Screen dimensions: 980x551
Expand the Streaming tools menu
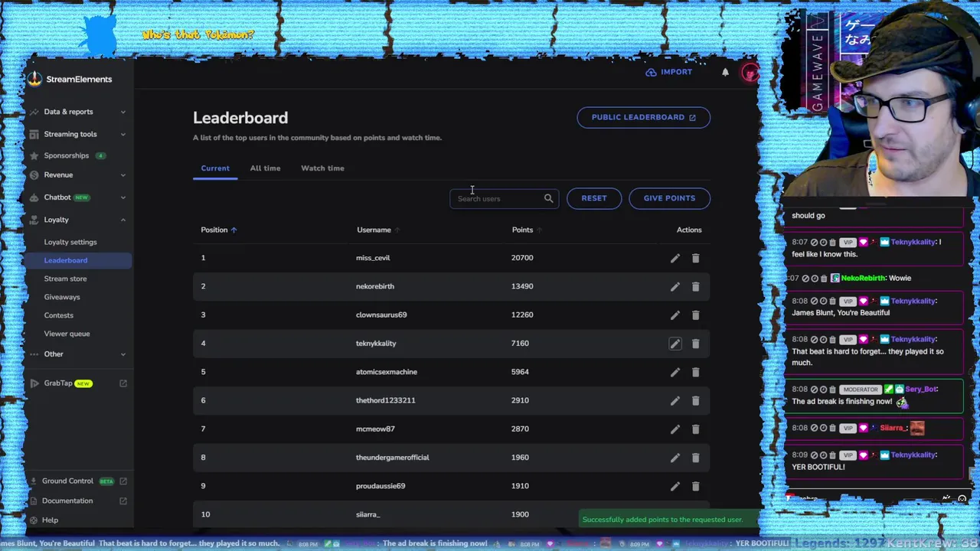[77, 134]
